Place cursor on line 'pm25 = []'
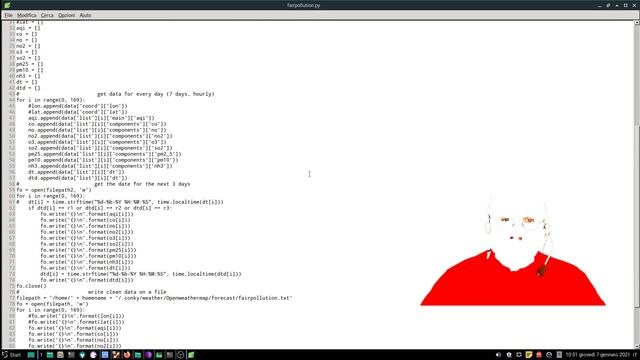 (29, 64)
